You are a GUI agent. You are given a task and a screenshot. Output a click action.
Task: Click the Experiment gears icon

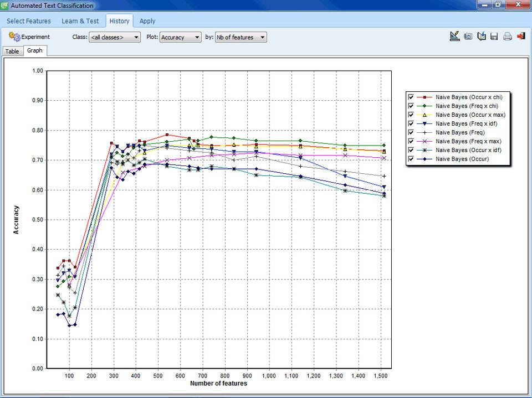[x=14, y=37]
